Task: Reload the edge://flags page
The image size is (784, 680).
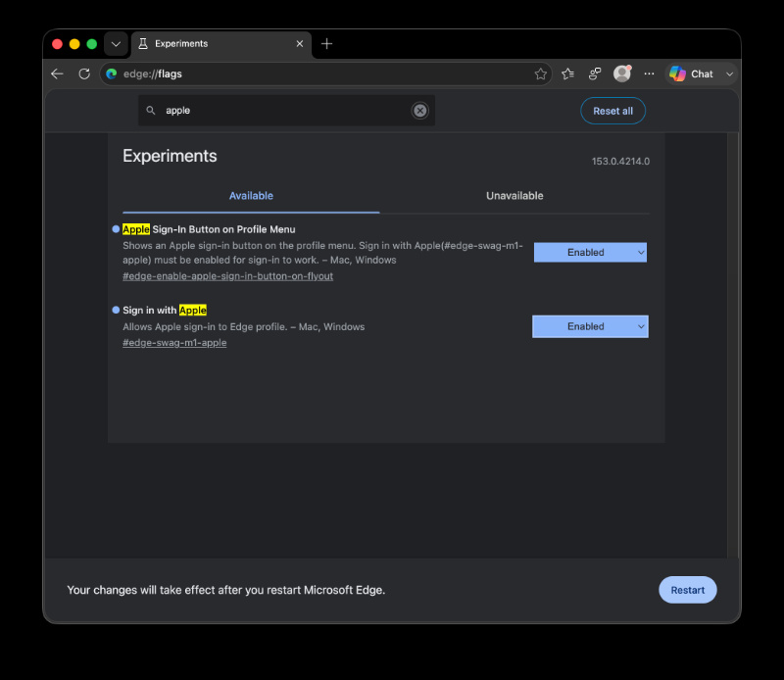Action: pyautogui.click(x=84, y=74)
